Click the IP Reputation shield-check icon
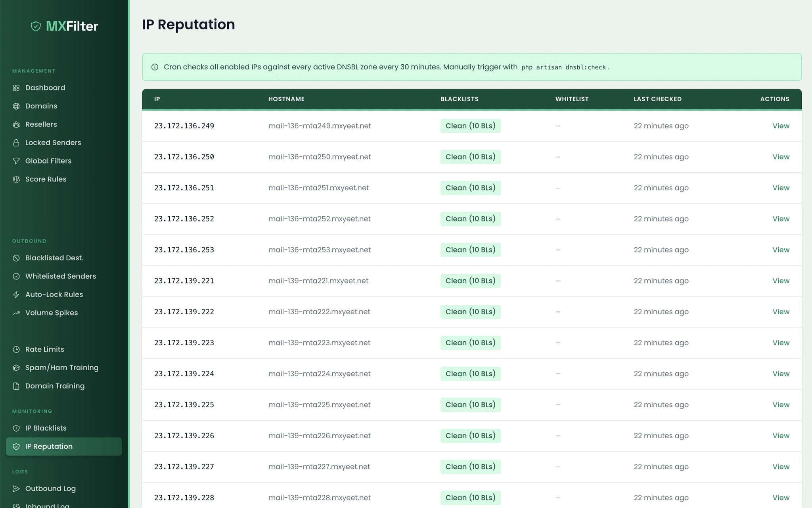 (16, 446)
